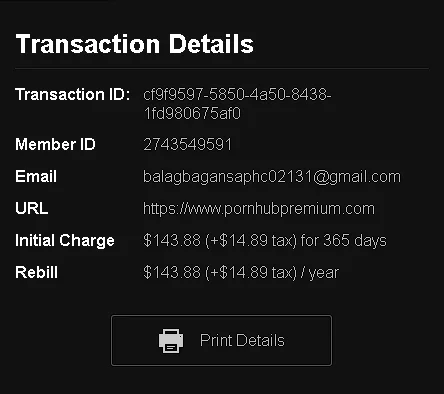This screenshot has height=394, width=444.
Task: Click the Print Details text label
Action: click(242, 340)
